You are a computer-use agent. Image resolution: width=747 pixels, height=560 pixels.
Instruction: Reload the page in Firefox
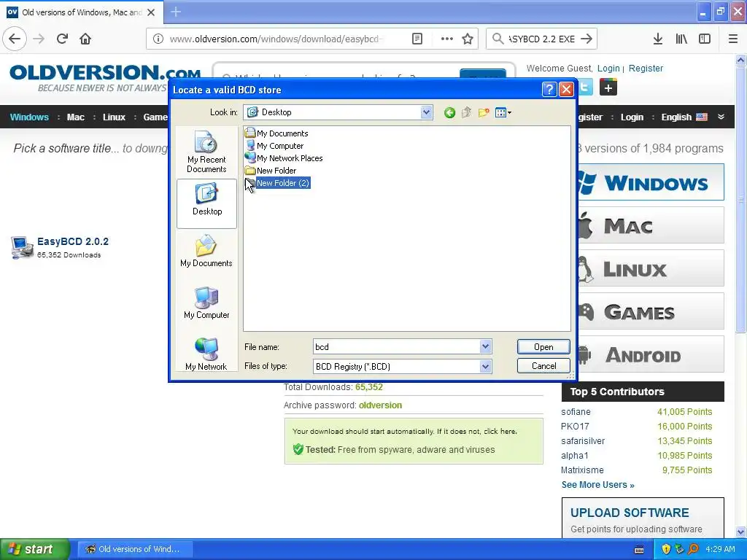[63, 39]
